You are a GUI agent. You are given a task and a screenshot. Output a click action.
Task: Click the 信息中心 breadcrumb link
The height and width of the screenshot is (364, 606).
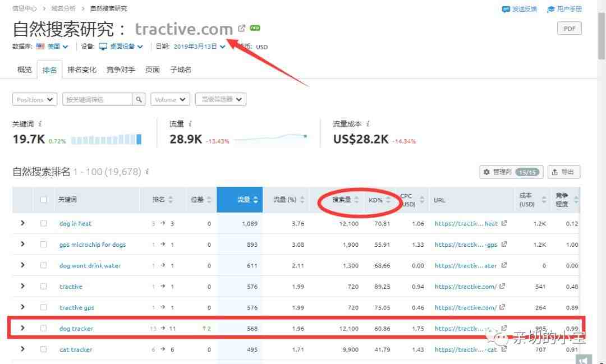pos(24,8)
